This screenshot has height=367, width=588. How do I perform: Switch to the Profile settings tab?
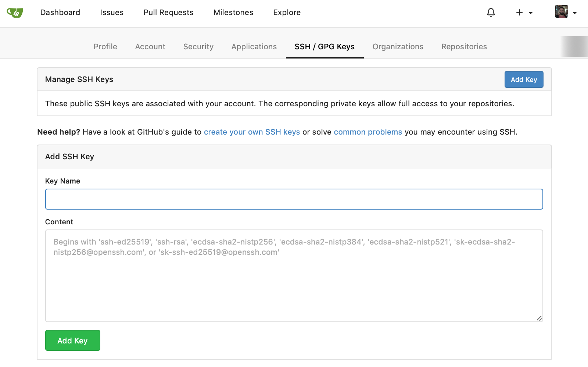pyautogui.click(x=105, y=47)
